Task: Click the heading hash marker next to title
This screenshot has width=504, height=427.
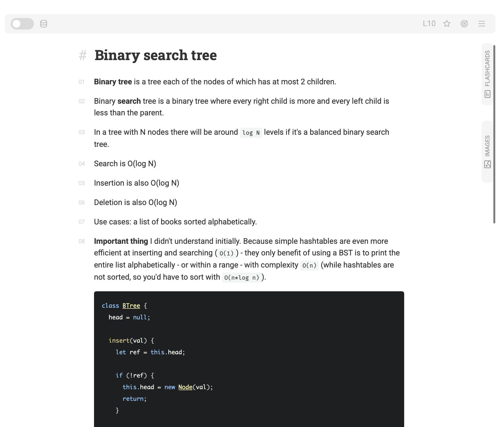Action: (x=83, y=55)
